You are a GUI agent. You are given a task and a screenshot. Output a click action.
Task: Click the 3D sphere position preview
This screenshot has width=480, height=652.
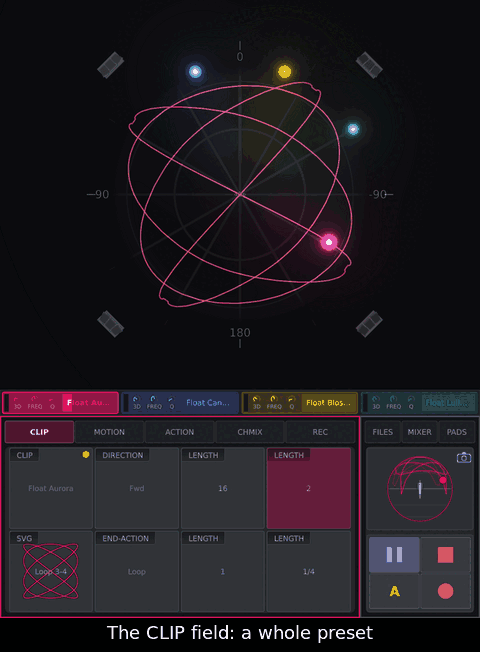pyautogui.click(x=420, y=489)
